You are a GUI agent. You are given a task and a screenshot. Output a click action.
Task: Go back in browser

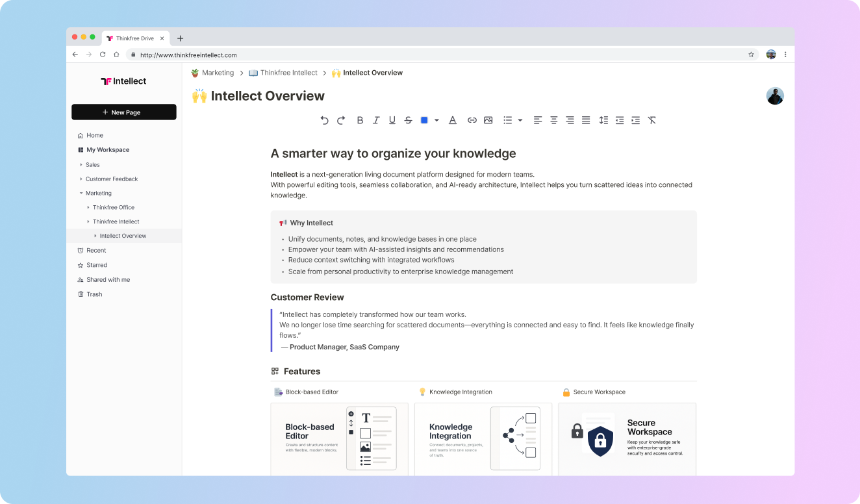tap(75, 55)
